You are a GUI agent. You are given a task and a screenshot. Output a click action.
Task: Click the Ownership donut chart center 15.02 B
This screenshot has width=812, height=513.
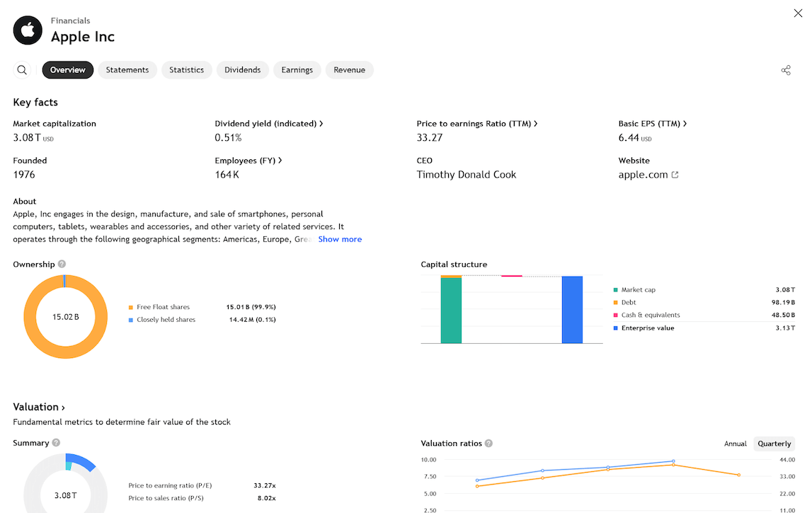click(66, 317)
